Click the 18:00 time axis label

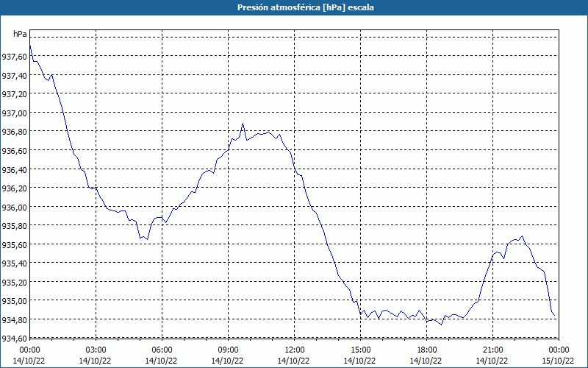click(x=427, y=350)
